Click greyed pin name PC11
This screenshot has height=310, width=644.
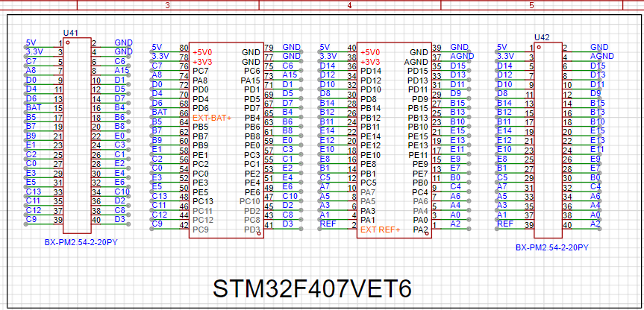[x=202, y=210]
